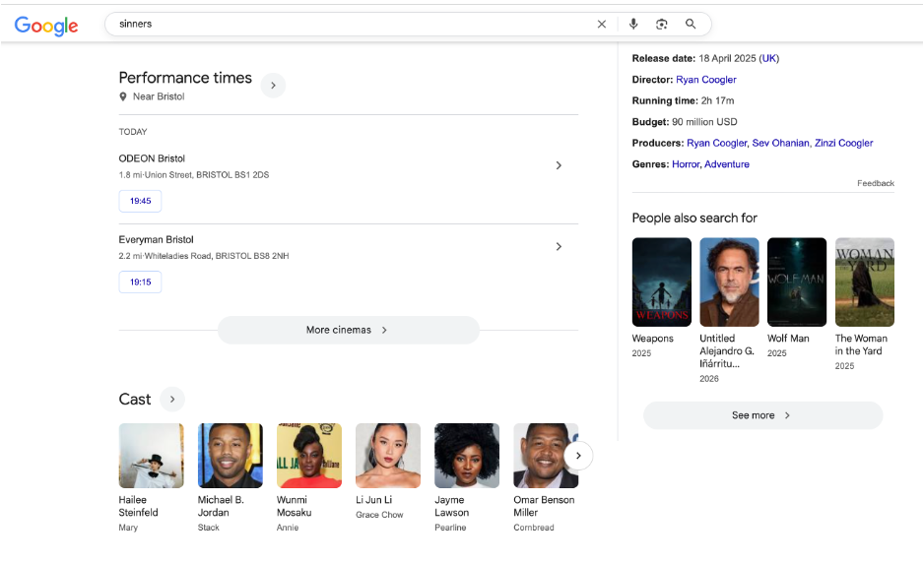924x563 pixels.
Task: Open Wunmi Mosaku cast photo
Action: (x=308, y=456)
